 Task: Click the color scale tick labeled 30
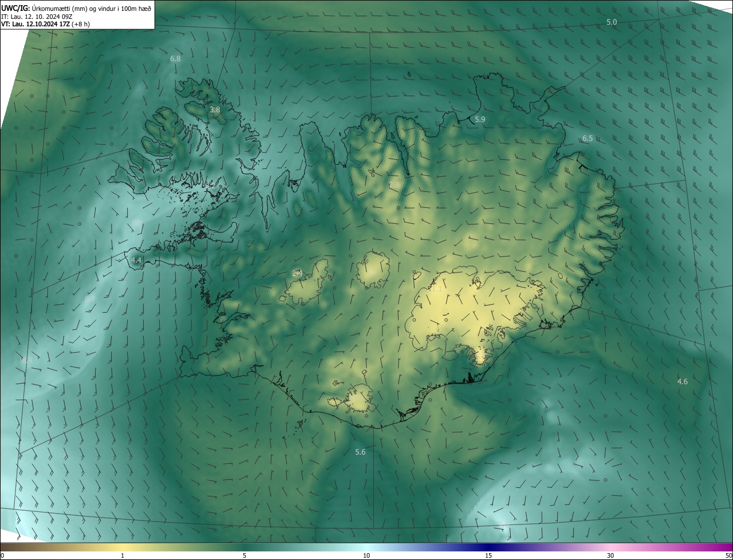610,555
